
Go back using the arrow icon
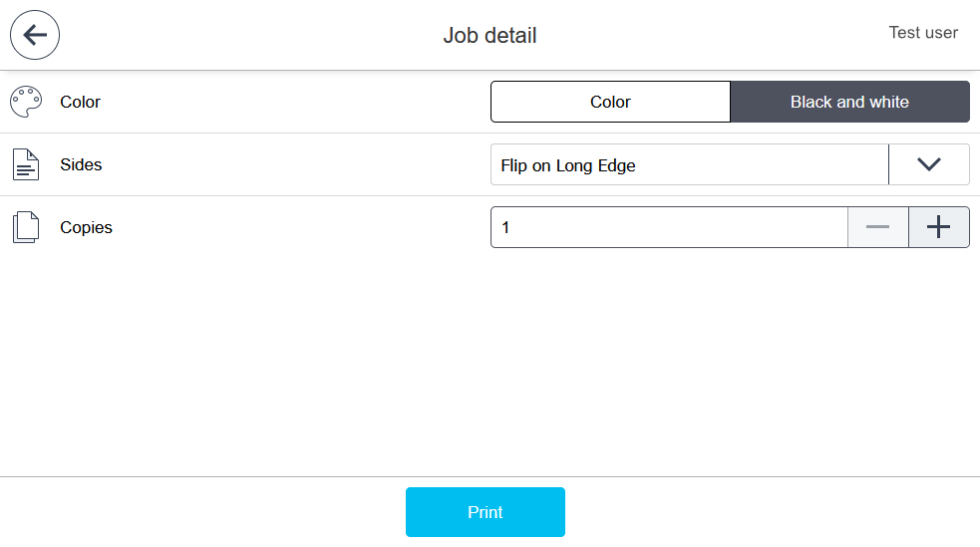click(35, 36)
